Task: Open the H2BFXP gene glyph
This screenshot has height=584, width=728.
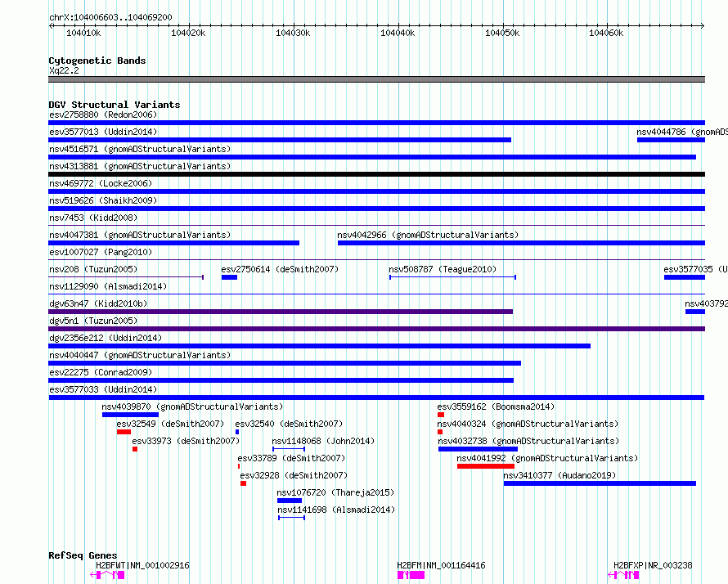Action: (x=623, y=575)
